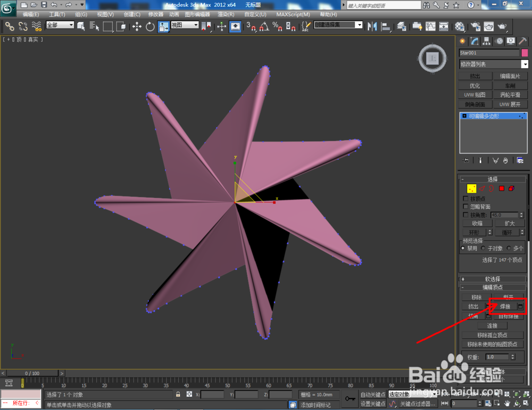Open the 渲染(R) menu
The image size is (532, 410).
(226, 14)
